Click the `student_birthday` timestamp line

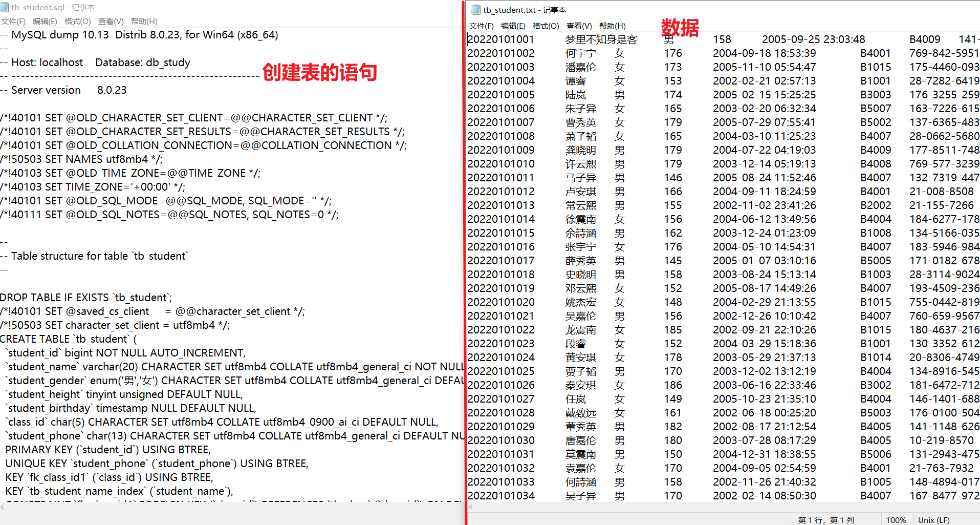click(130, 408)
